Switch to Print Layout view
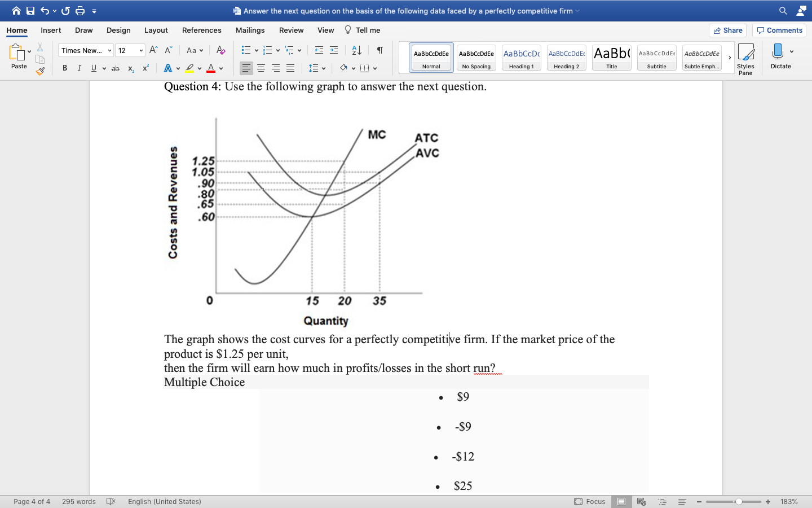Screen dimensions: 812x508 621,501
